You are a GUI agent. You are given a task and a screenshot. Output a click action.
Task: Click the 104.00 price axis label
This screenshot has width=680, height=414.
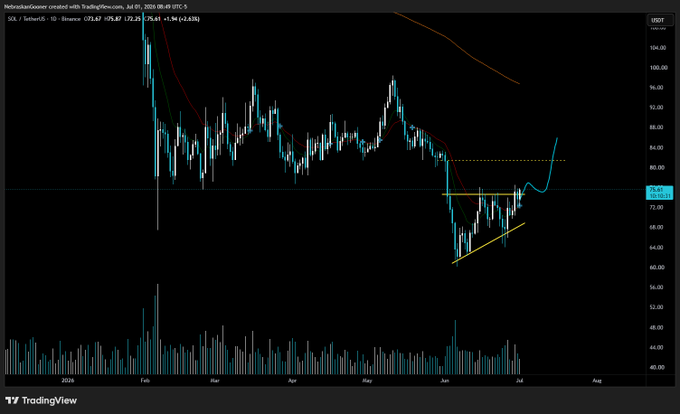point(658,48)
